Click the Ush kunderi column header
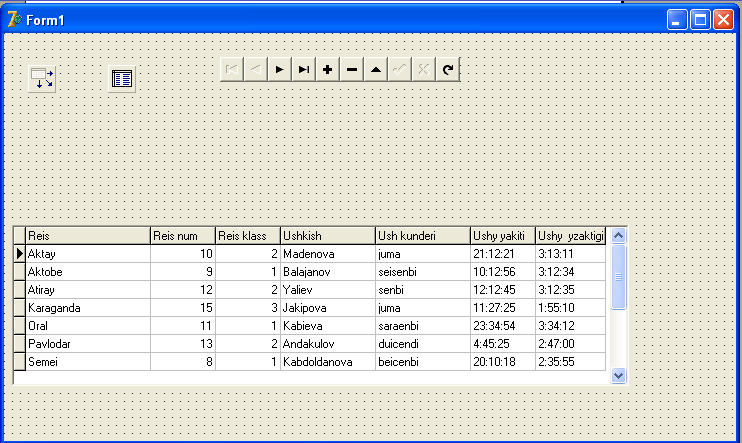This screenshot has height=443, width=742. (x=423, y=236)
